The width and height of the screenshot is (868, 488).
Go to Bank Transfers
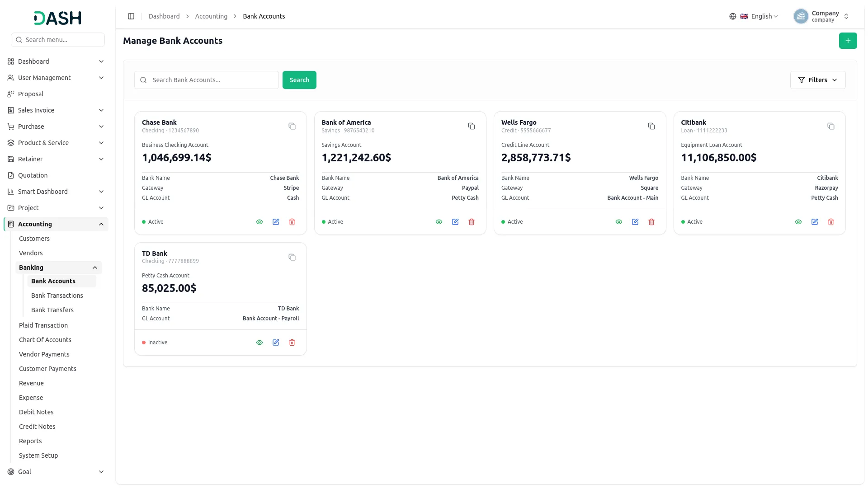point(52,310)
